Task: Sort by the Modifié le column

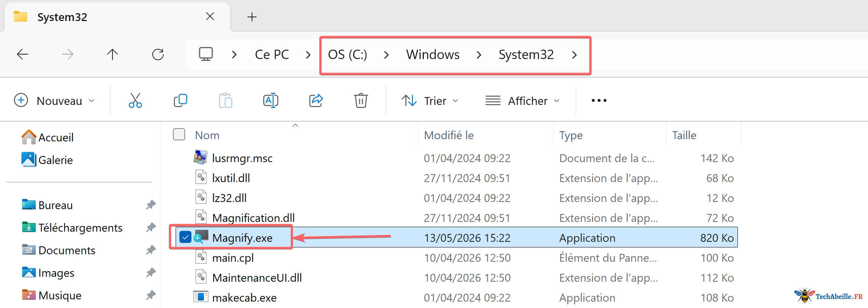Action: [x=449, y=135]
